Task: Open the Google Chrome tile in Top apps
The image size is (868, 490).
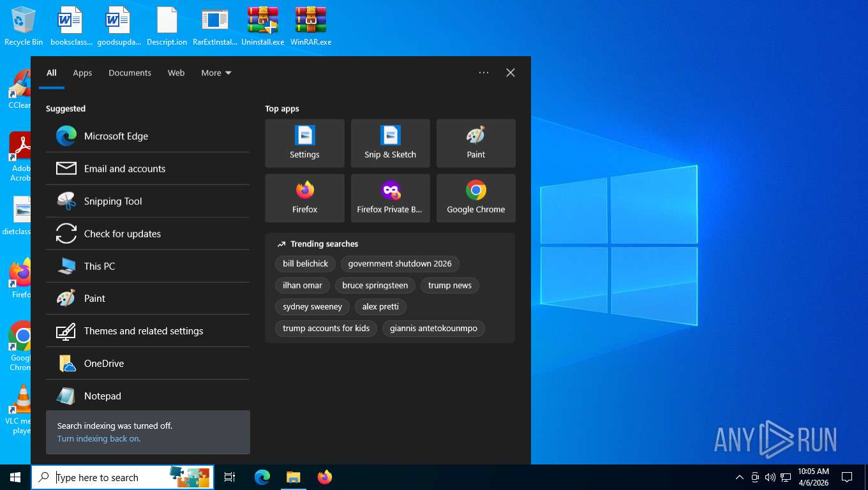Action: (475, 198)
